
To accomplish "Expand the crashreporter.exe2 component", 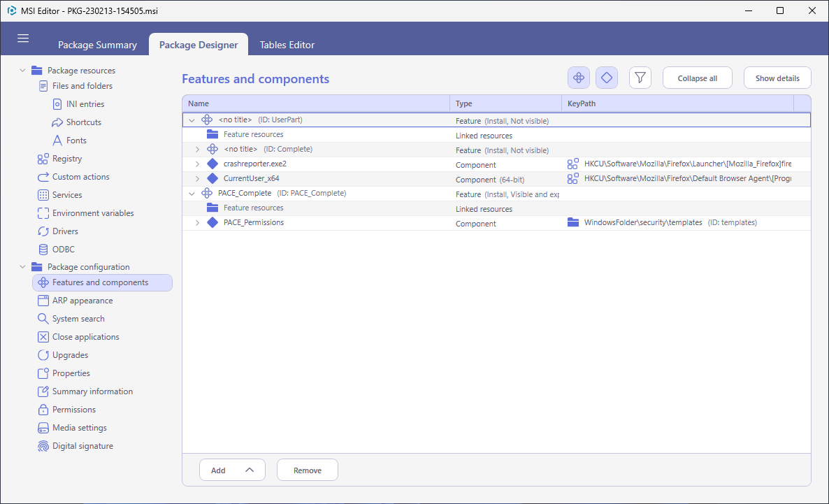I will (197, 164).
